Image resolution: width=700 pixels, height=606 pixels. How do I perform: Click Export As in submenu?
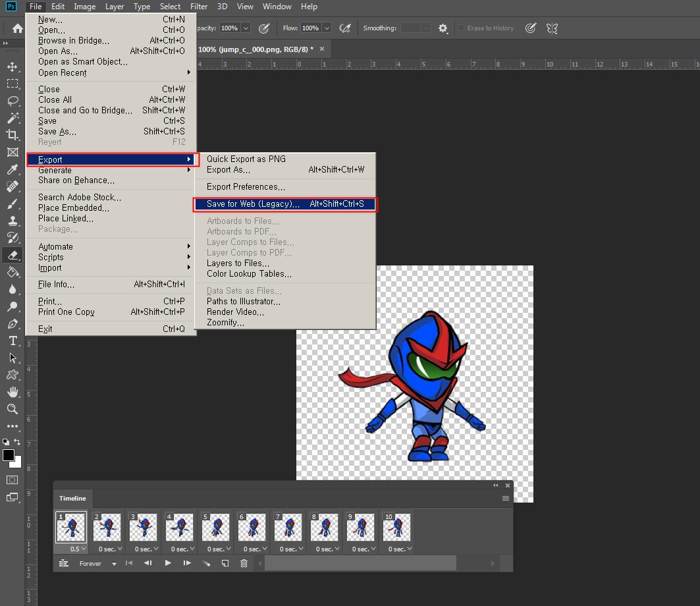[x=285, y=170]
